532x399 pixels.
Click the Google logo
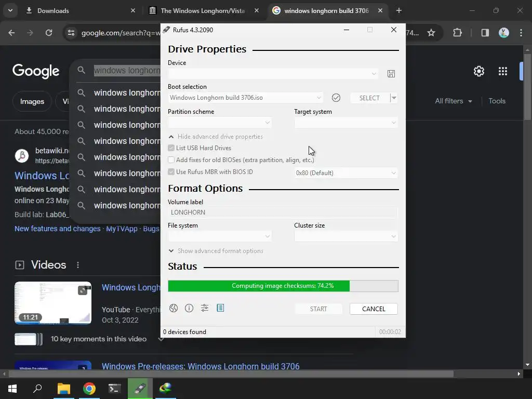pos(36,71)
